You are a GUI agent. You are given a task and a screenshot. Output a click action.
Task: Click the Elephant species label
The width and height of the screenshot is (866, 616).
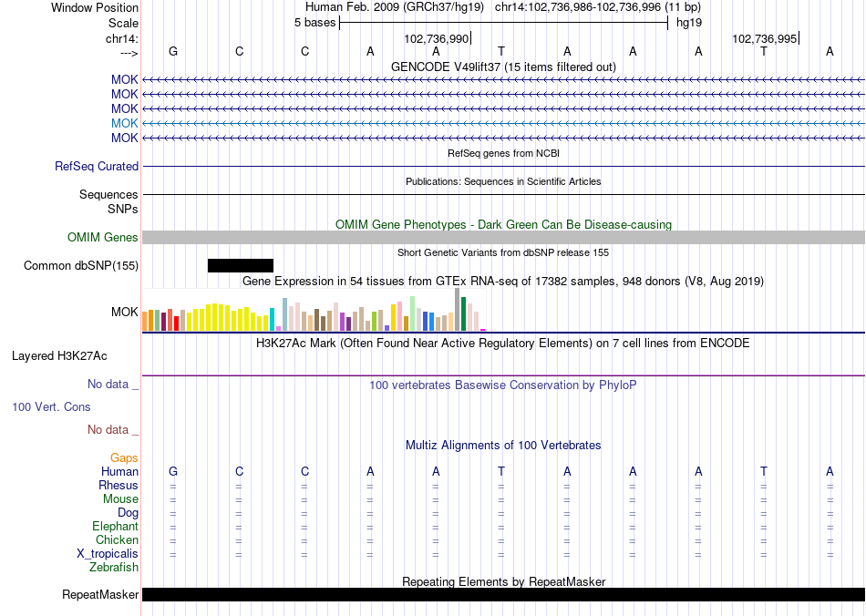[x=116, y=526]
